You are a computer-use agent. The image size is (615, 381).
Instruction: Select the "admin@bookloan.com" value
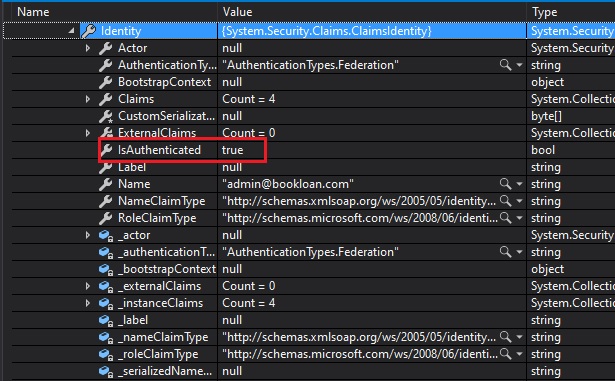[288, 184]
